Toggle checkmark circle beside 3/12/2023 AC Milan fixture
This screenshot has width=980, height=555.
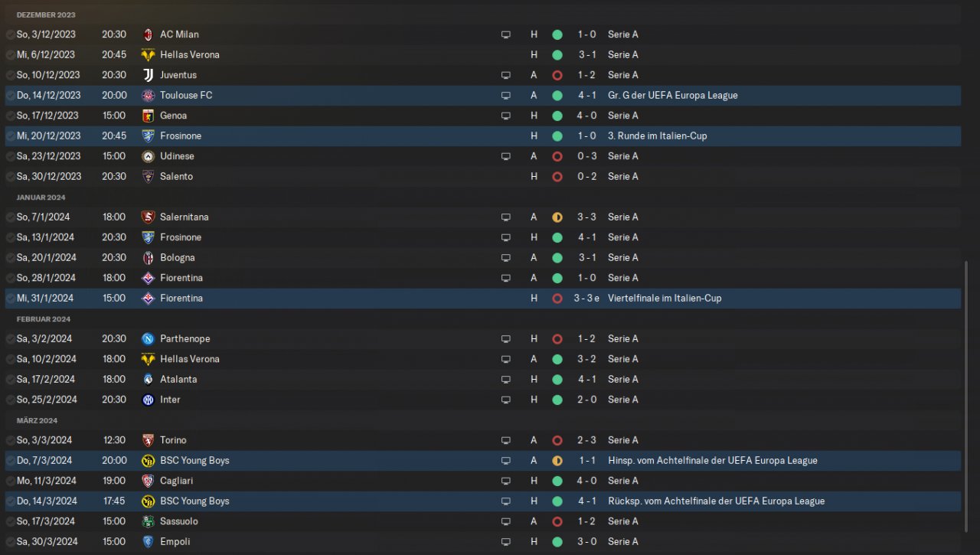(x=10, y=34)
